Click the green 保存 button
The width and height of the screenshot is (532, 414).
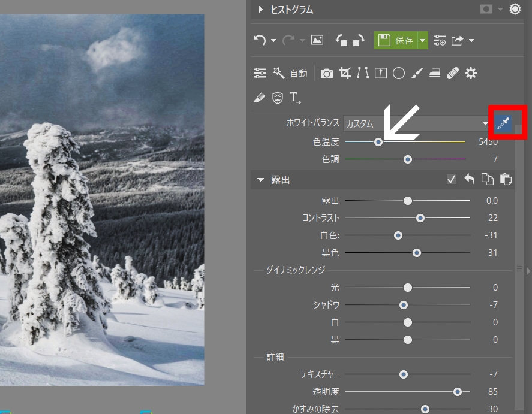pyautogui.click(x=396, y=40)
